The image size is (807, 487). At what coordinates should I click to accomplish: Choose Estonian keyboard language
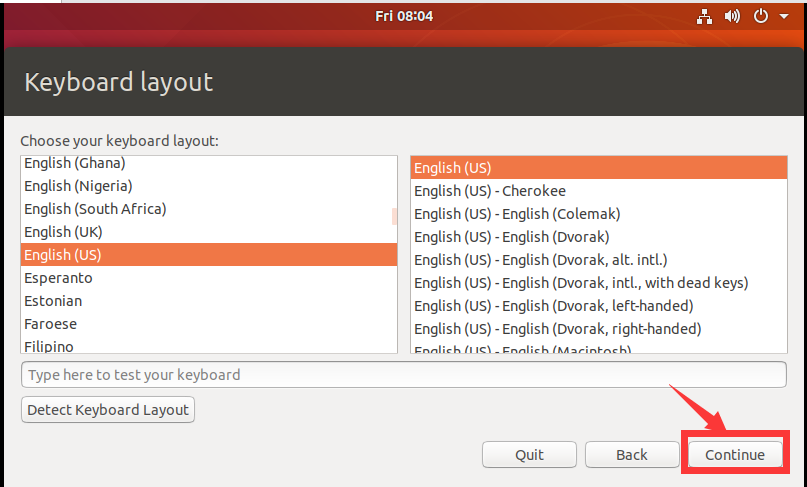tap(209, 301)
